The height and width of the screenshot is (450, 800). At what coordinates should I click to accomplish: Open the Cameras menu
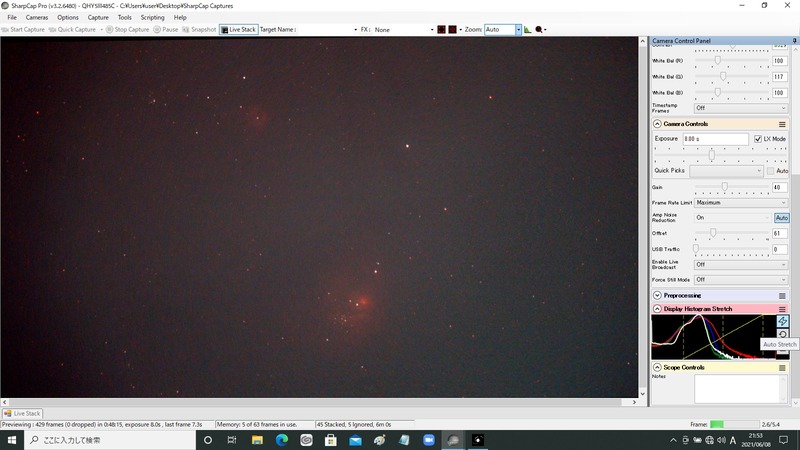tap(37, 17)
